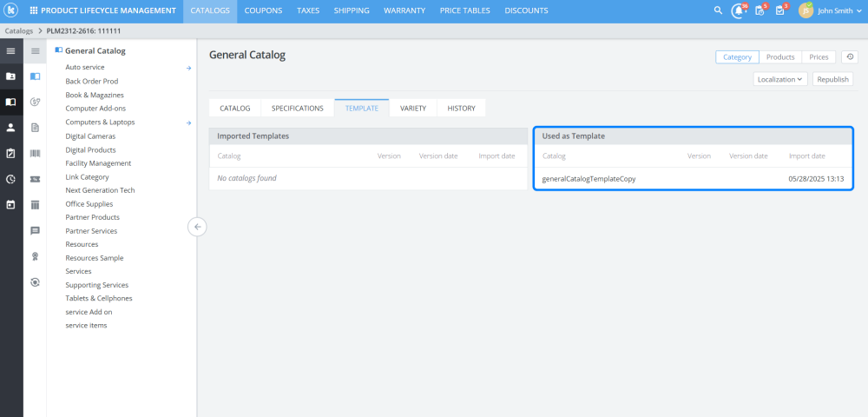868x417 pixels.
Task: Open the clipboard check icon with 3 badge
Action: (780, 10)
